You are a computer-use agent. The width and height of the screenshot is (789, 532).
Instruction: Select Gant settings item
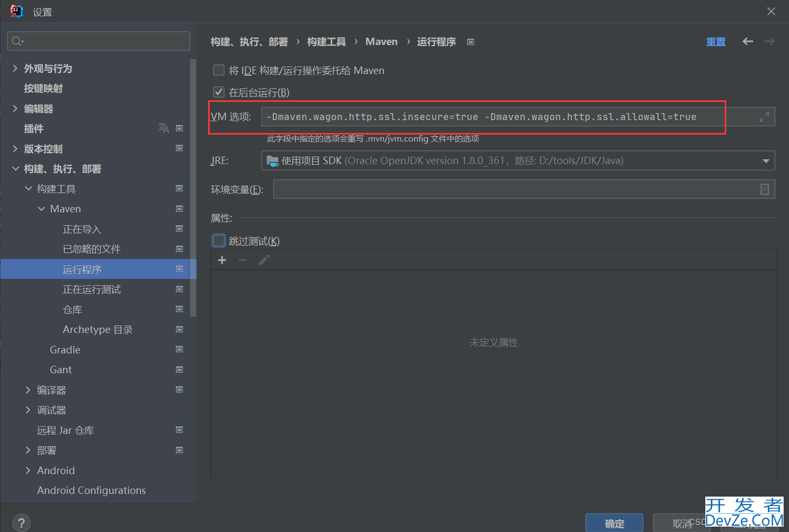(61, 370)
